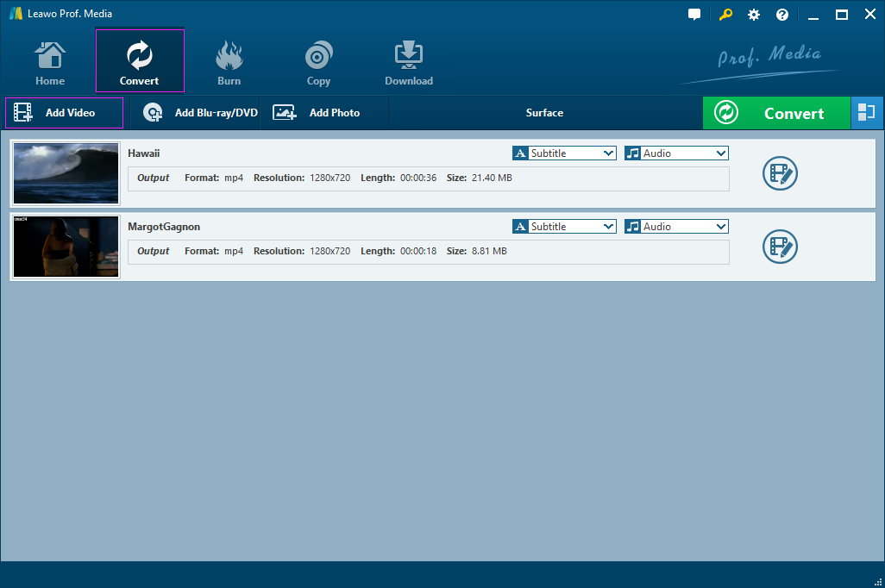Close the Leawo Prof. Media window
The height and width of the screenshot is (588, 885).
point(870,15)
